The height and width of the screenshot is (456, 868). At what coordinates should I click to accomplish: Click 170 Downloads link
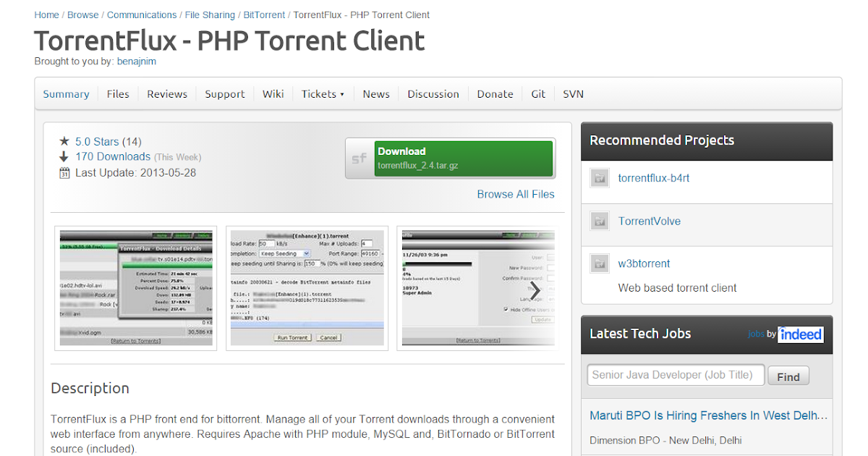click(x=113, y=157)
